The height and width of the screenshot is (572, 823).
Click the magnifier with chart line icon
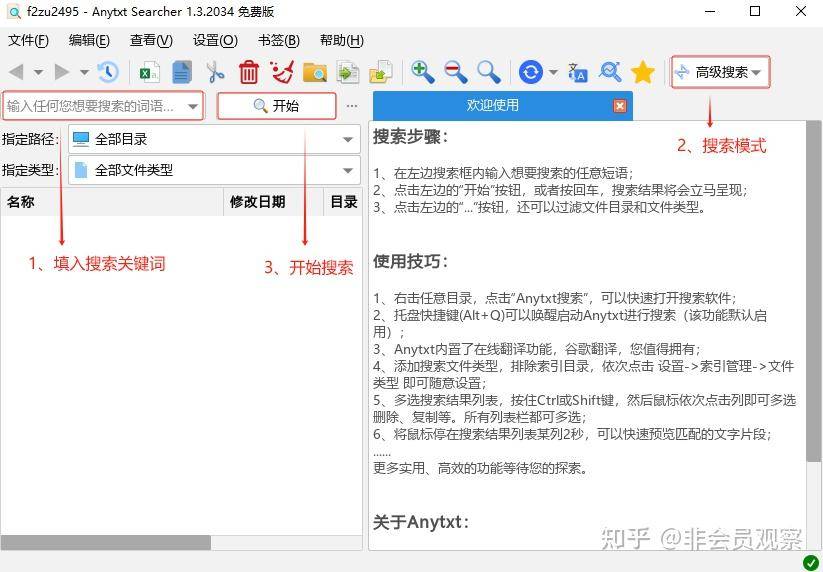pyautogui.click(x=610, y=72)
